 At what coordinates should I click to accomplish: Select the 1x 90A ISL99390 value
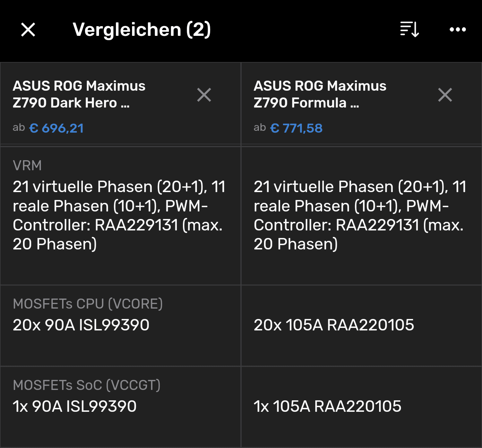[x=75, y=406]
